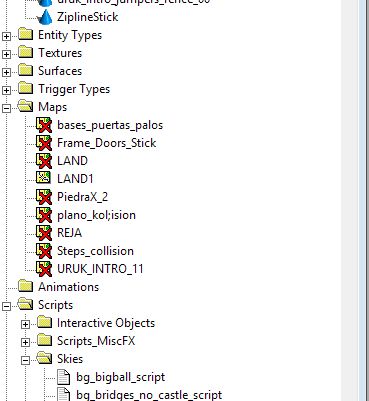Click the bg_bigball_script document icon
The image size is (369, 401).
[63, 377]
